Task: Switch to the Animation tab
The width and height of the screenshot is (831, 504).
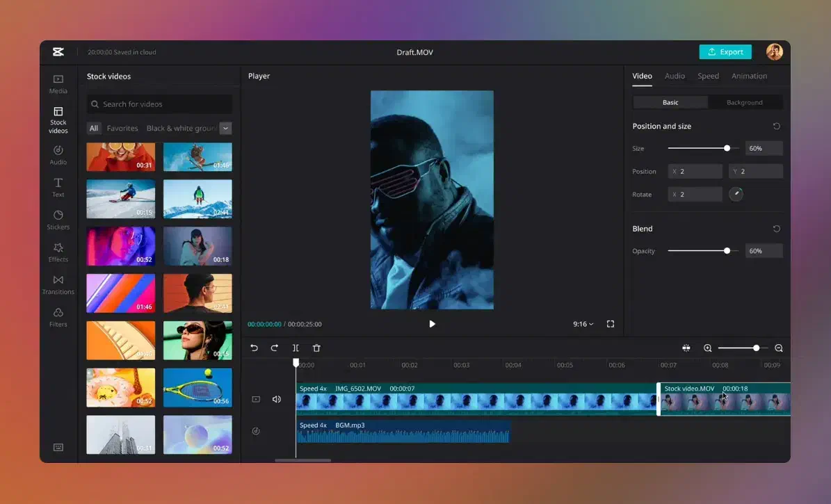Action: click(749, 76)
